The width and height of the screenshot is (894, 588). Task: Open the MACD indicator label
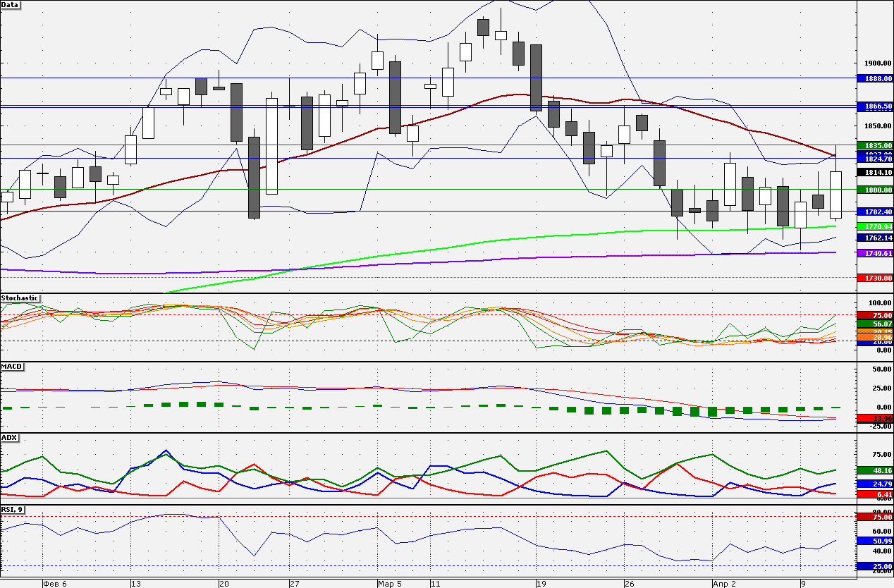point(11,367)
